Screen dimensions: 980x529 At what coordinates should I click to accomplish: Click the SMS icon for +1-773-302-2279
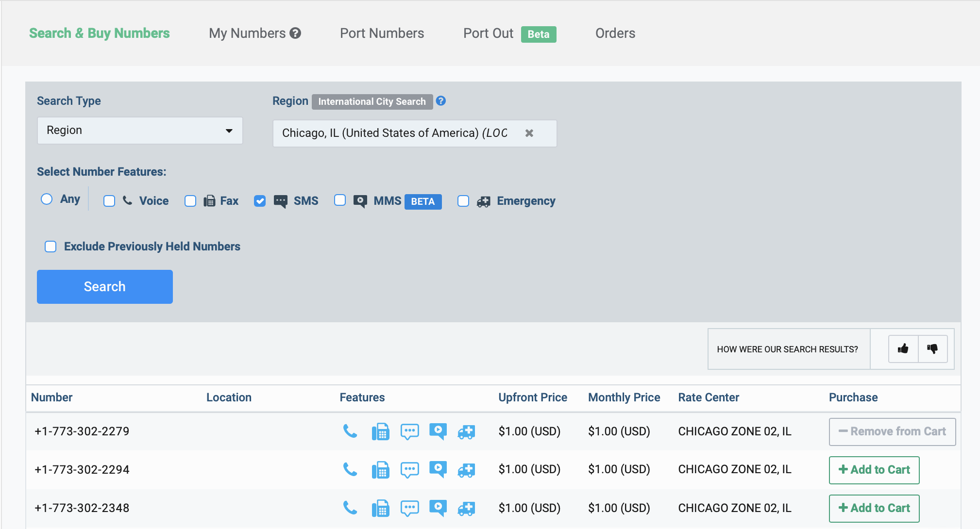(409, 431)
